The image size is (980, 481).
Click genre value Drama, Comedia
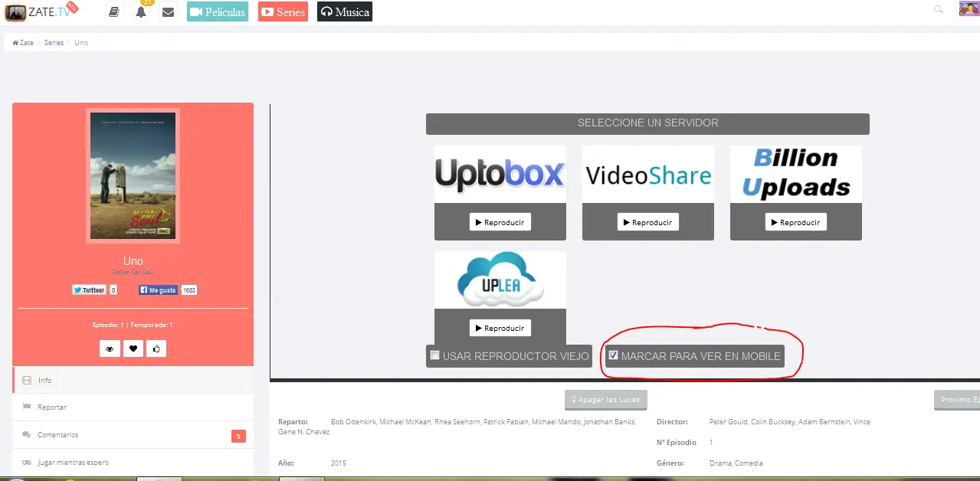coord(736,463)
